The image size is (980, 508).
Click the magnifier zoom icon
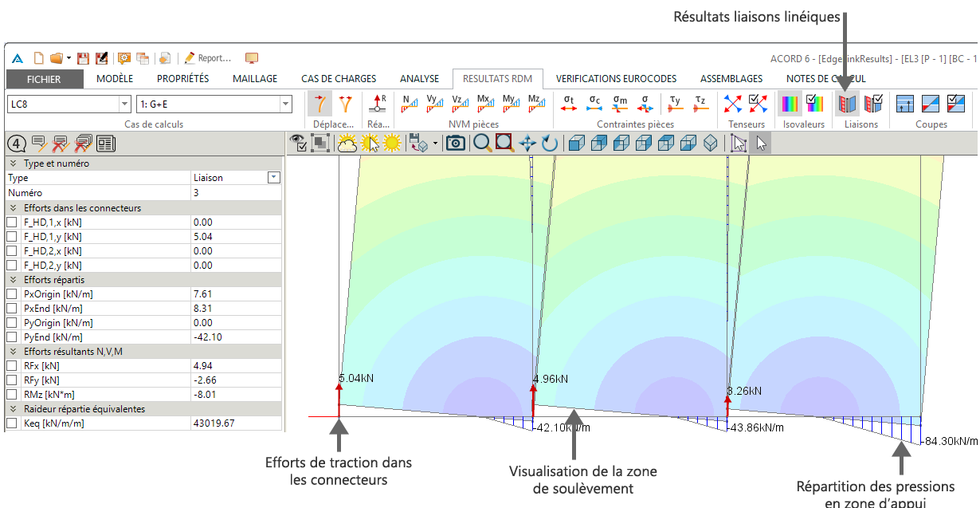click(481, 143)
